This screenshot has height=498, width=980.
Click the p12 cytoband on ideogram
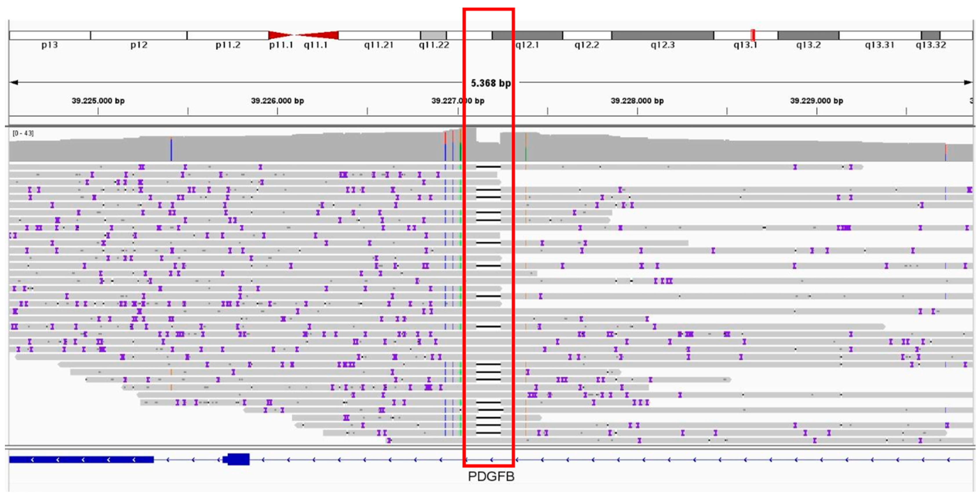point(139,35)
